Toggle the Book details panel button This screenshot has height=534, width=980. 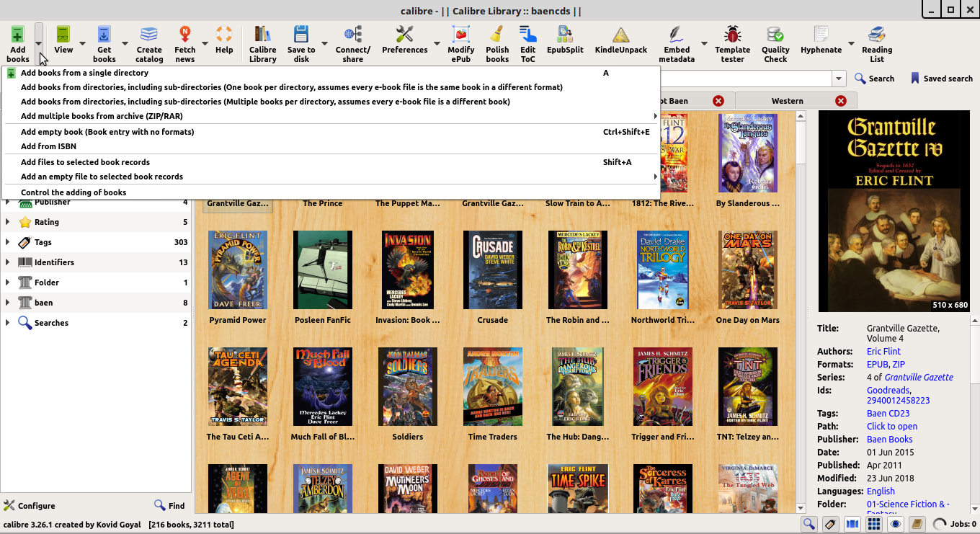click(x=917, y=524)
